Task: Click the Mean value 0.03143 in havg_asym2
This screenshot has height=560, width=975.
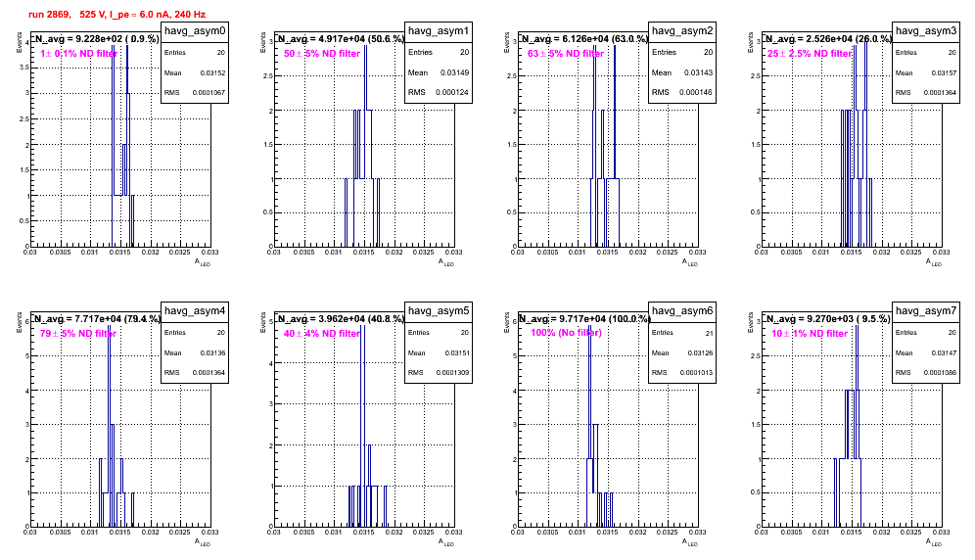Action: [698, 72]
